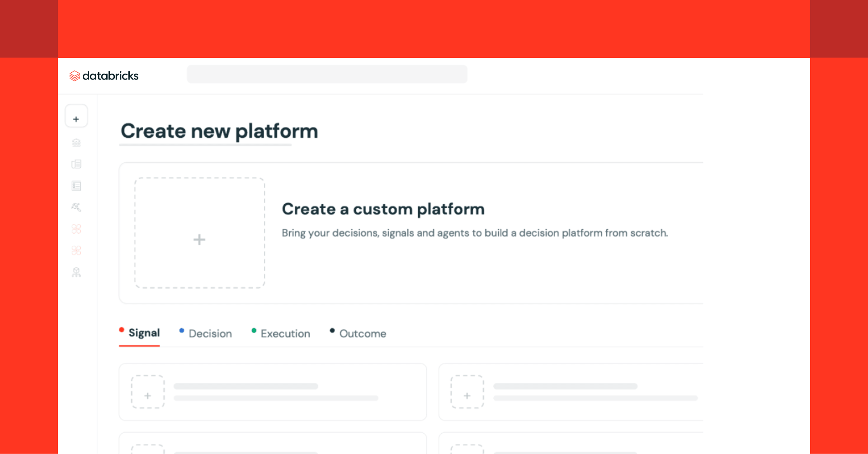Click red clover icon above cube network icon
Screen dimensions: 868x454
tap(76, 250)
